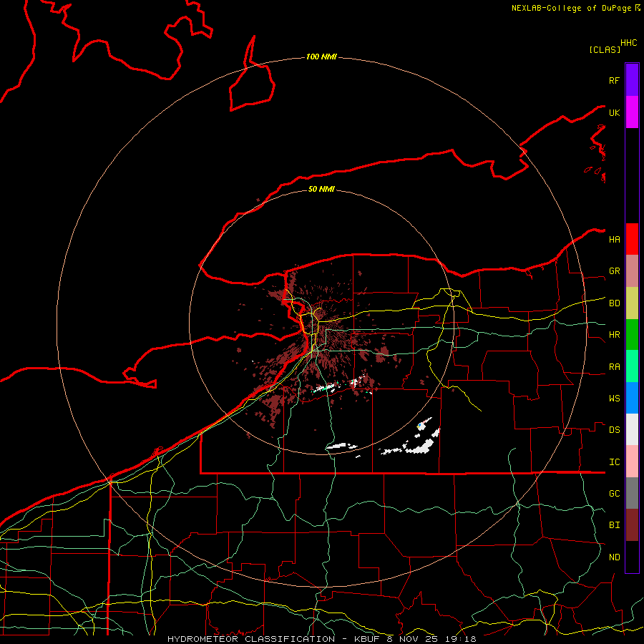Screen dimensions: 644x644
Task: Click the "HA" legend label
Action: point(614,240)
